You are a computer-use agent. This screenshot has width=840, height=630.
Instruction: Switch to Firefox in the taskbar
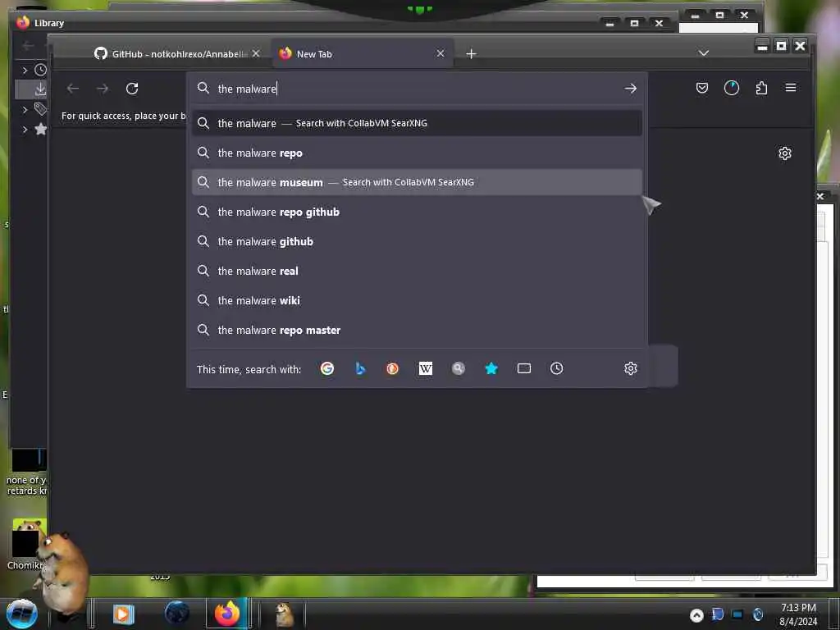click(x=227, y=614)
